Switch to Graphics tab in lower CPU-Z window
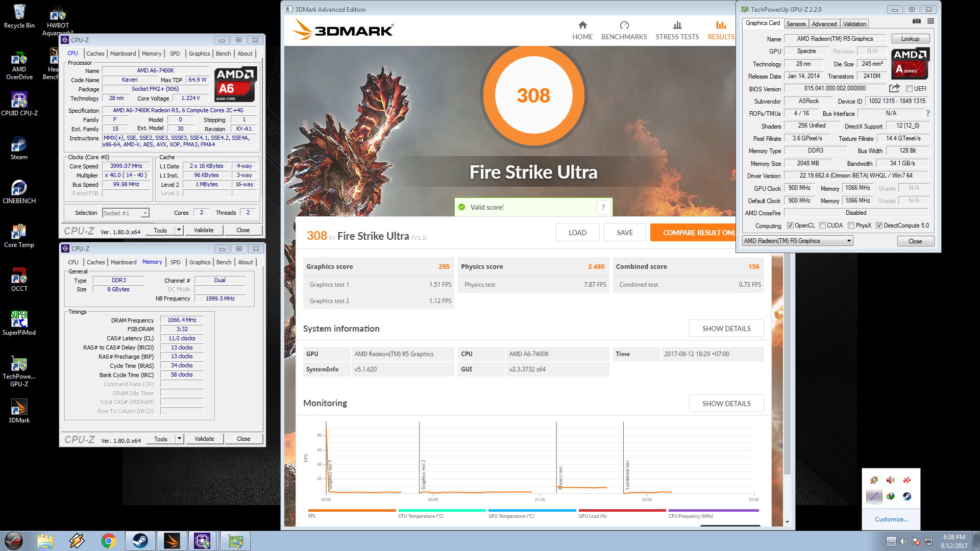The height and width of the screenshot is (551, 980). [x=200, y=262]
